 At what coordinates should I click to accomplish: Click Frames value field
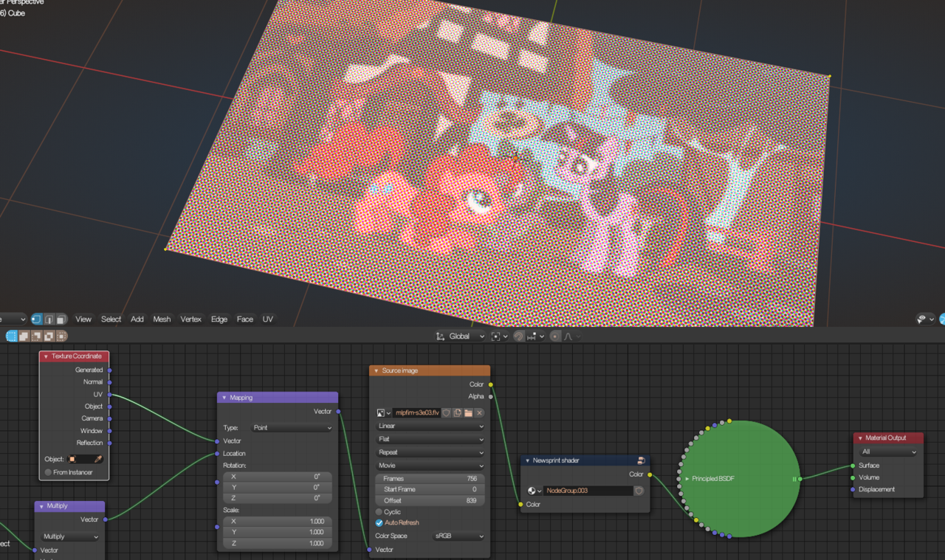point(430,479)
